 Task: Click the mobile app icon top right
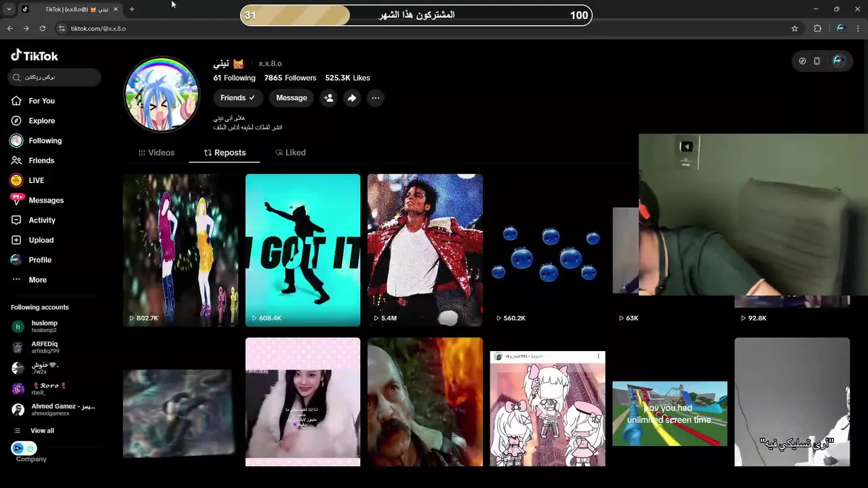click(817, 61)
